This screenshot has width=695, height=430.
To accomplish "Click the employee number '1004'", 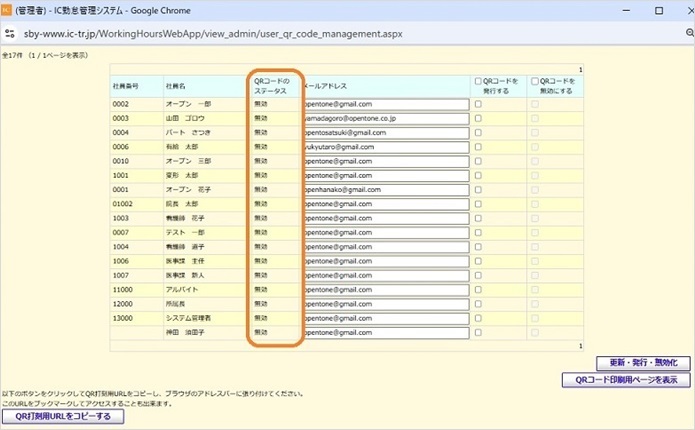I will tap(121, 247).
